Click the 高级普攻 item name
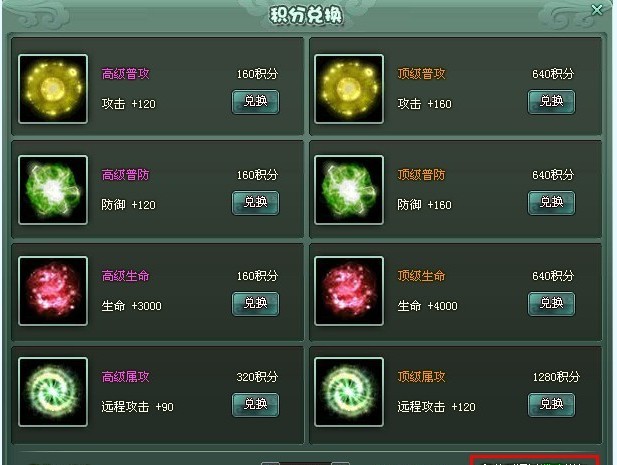The image size is (617, 465). point(126,74)
